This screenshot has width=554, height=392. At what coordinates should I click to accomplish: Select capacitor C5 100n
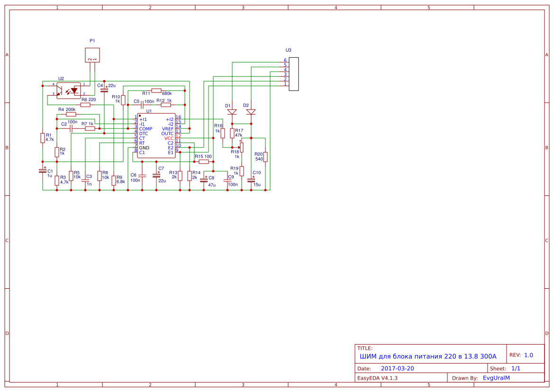pyautogui.click(x=142, y=105)
